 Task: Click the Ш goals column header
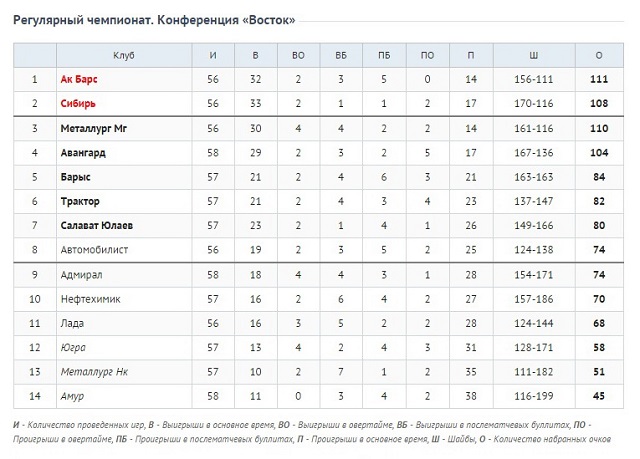tap(534, 55)
